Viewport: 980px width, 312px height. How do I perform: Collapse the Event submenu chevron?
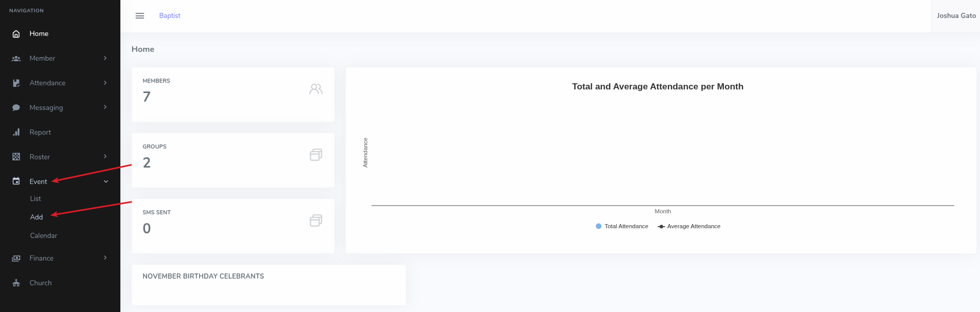pos(106,181)
